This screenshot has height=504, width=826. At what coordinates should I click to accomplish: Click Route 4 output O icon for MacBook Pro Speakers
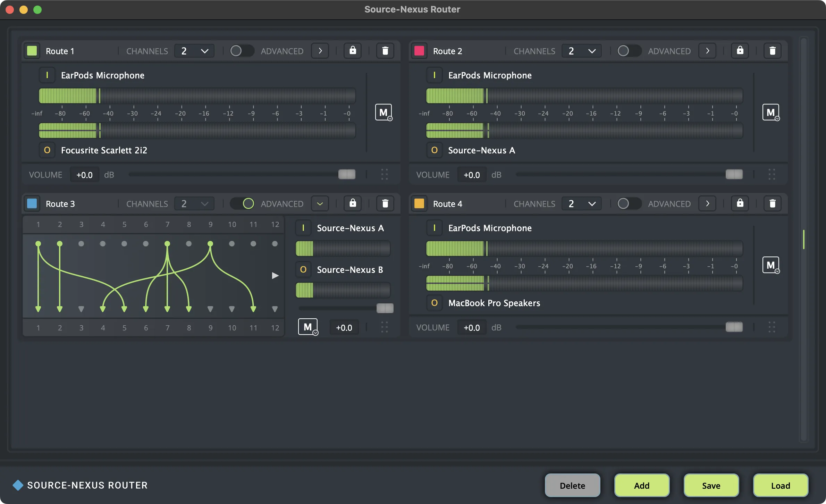[x=435, y=303]
